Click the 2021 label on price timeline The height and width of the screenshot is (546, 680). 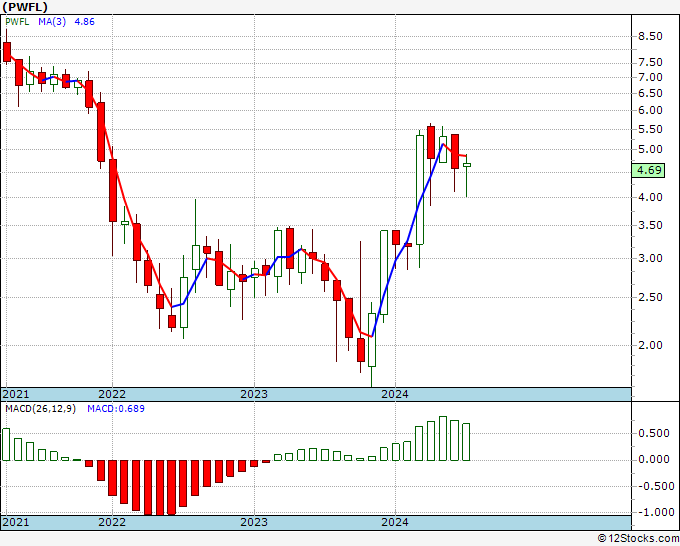[x=16, y=394]
